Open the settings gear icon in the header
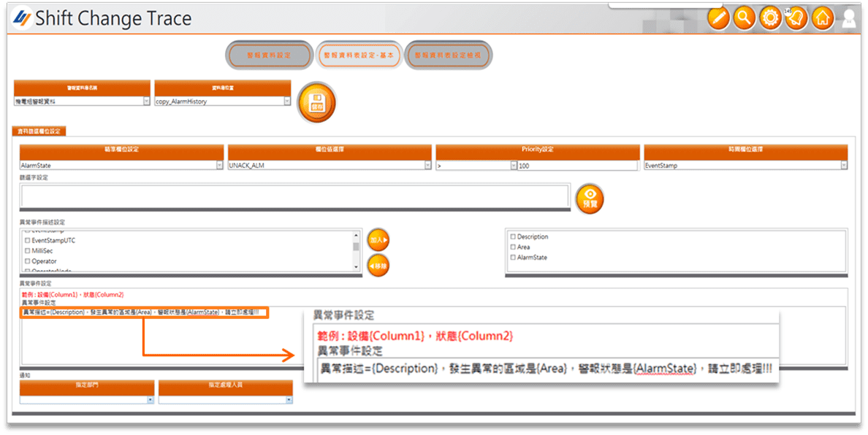868x435 pixels. point(771,17)
